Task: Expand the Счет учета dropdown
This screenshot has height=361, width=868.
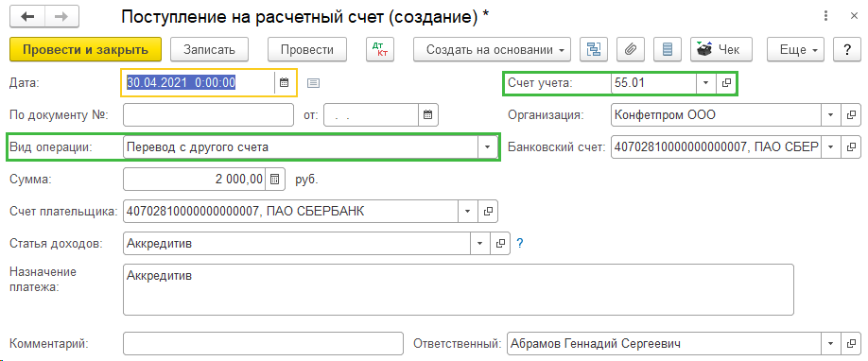Action: pyautogui.click(x=705, y=82)
